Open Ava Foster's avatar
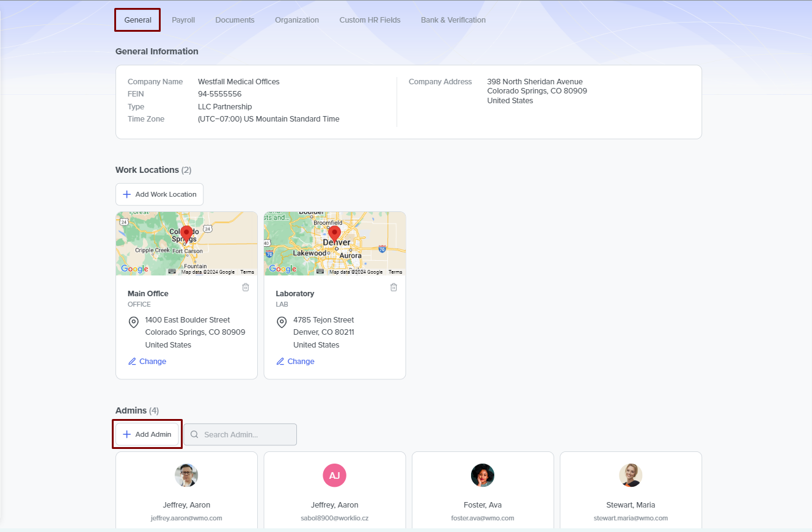Image resolution: width=812 pixels, height=532 pixels. click(x=483, y=475)
